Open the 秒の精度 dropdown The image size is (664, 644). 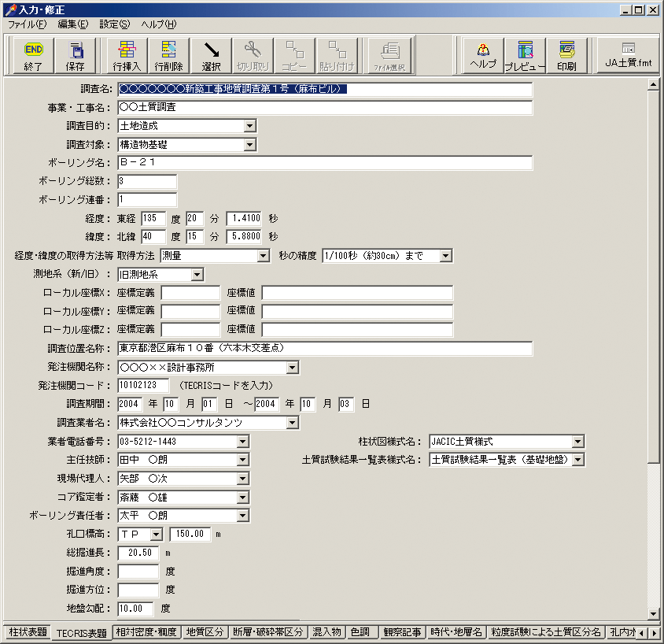click(x=445, y=256)
